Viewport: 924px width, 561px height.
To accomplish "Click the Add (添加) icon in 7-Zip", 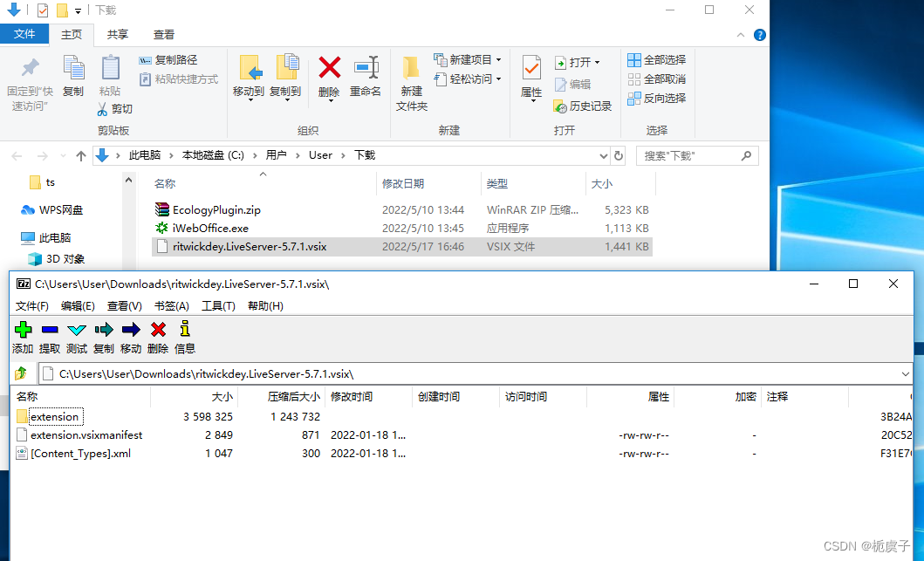I will click(23, 330).
